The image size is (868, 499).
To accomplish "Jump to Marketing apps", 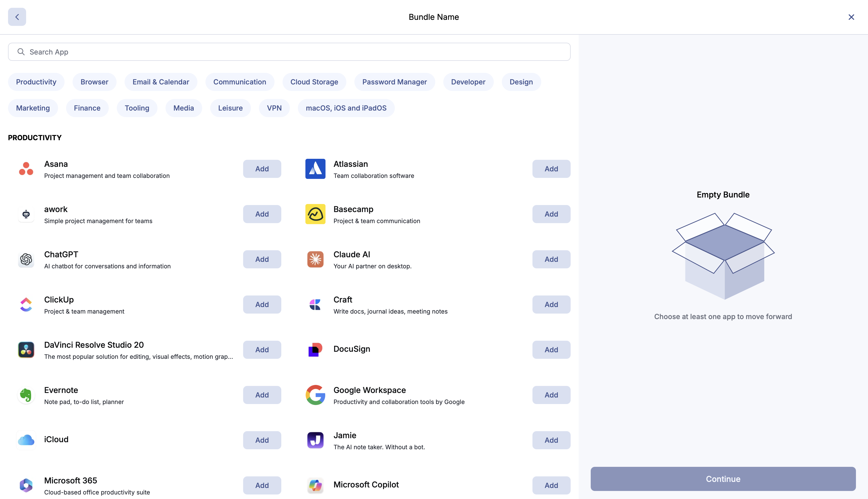I will (x=33, y=108).
